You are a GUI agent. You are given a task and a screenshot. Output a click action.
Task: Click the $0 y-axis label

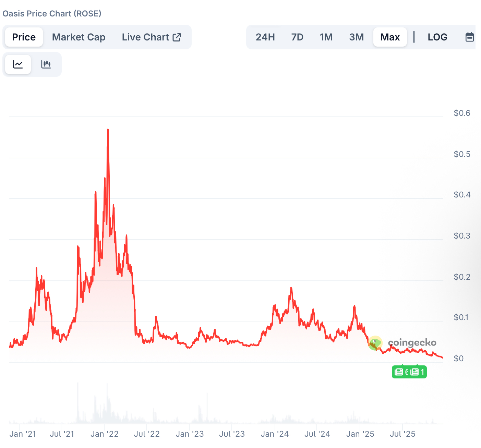tap(458, 359)
